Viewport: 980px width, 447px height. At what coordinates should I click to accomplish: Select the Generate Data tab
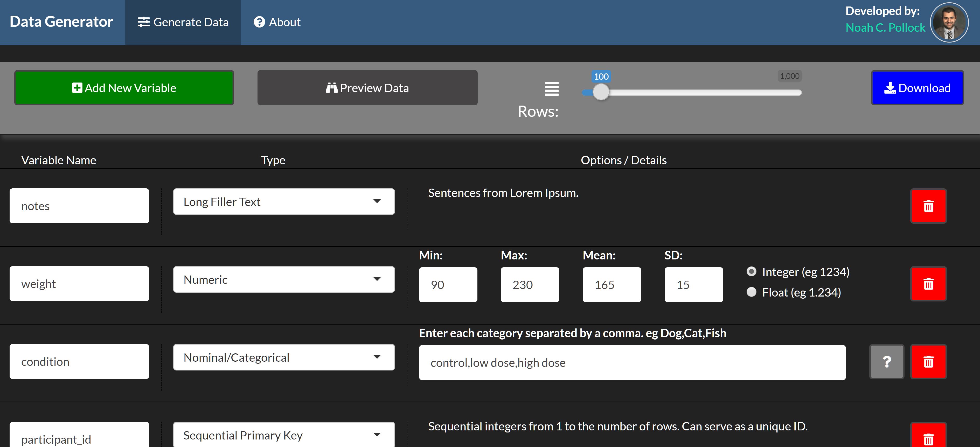(x=183, y=22)
